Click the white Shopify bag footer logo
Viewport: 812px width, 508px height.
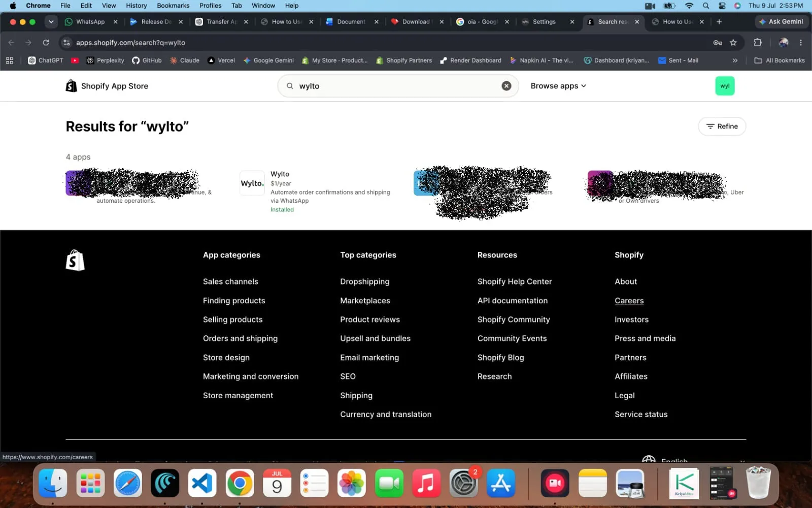click(75, 260)
